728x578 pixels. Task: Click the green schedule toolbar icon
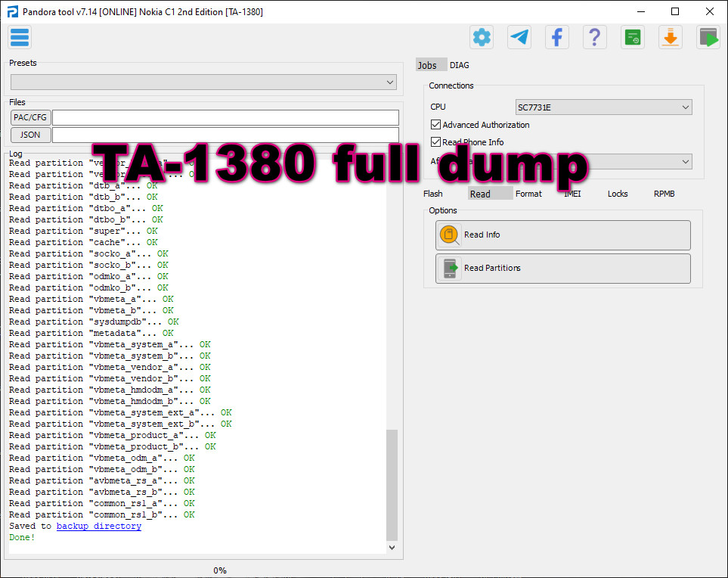632,37
